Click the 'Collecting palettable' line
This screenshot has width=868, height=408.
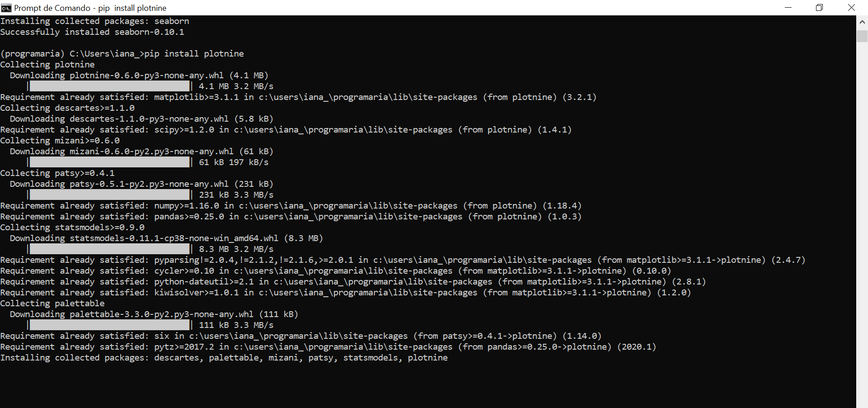pyautogui.click(x=52, y=304)
